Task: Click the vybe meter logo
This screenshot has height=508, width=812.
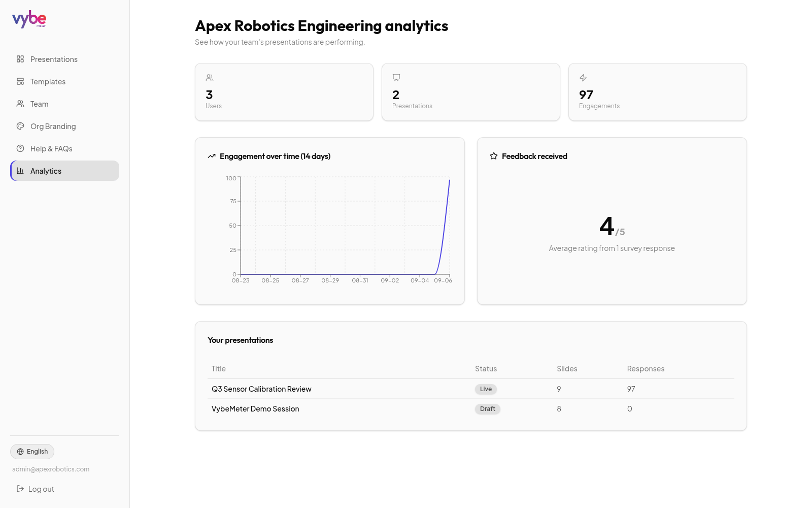Action: click(x=29, y=19)
